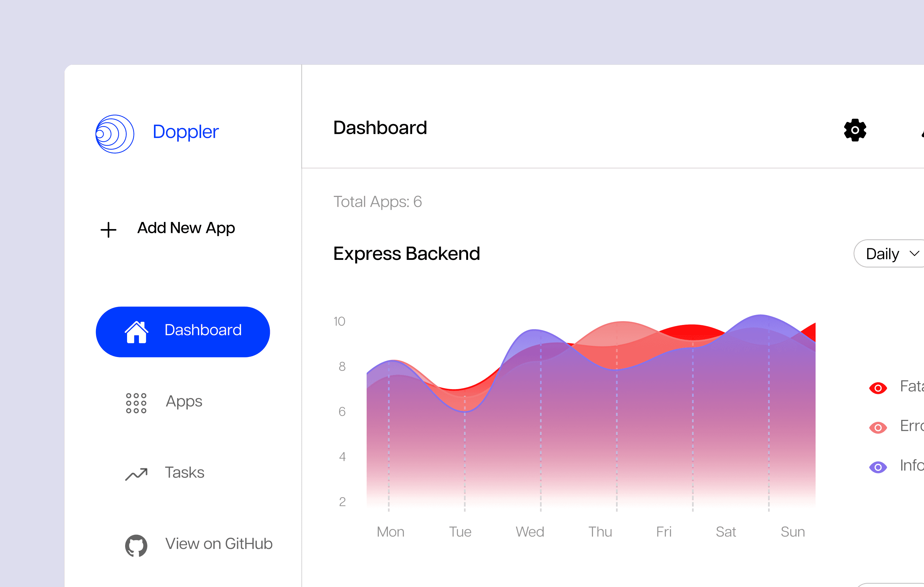Image resolution: width=924 pixels, height=587 pixels.
Task: Click the Add New App label
Action: 186,228
